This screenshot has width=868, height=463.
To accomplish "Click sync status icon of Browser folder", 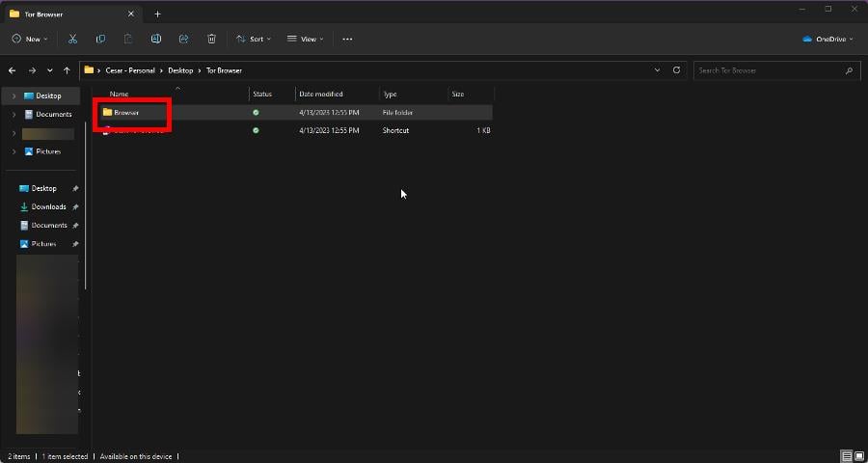I will pyautogui.click(x=256, y=113).
